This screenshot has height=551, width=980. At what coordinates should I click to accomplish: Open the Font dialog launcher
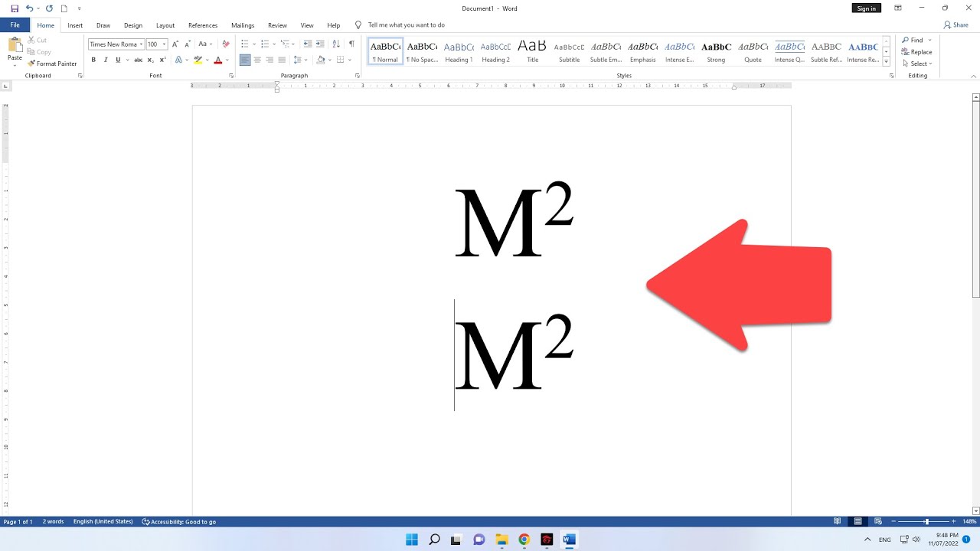(231, 76)
